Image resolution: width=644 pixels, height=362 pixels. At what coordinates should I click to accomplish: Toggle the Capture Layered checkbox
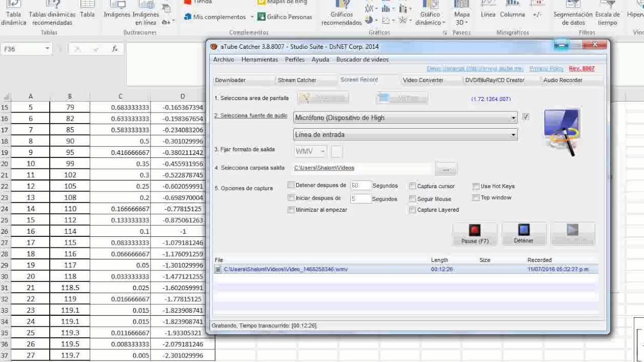coord(413,210)
